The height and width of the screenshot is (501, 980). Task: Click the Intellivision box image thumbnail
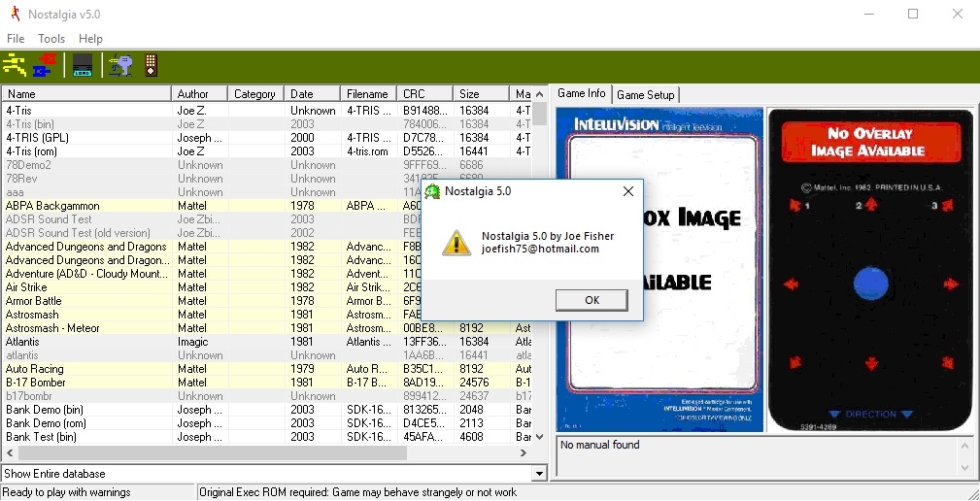[660, 269]
